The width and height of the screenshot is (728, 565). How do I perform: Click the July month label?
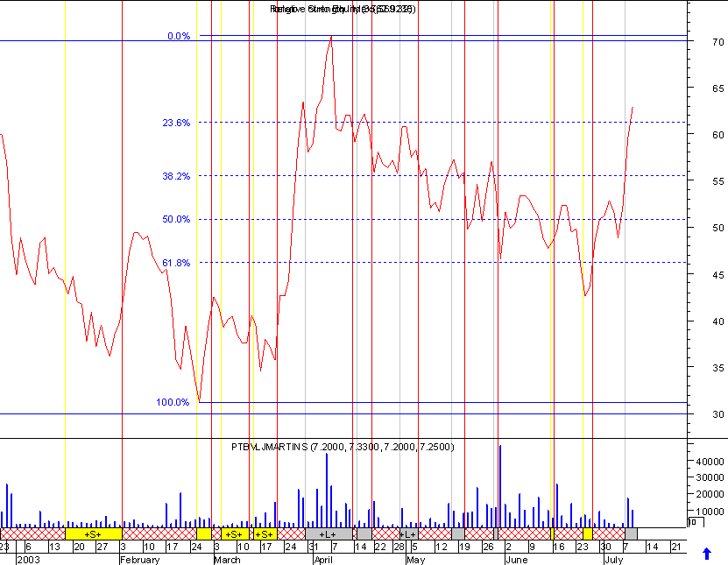[614, 560]
